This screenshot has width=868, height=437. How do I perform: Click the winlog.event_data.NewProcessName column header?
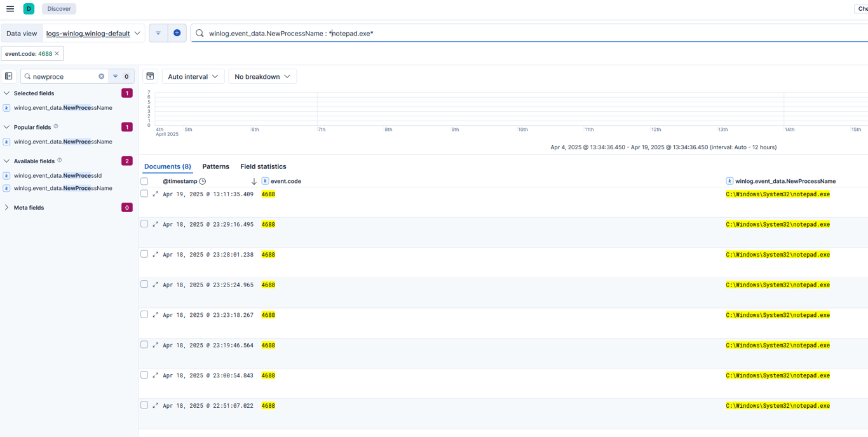(x=785, y=181)
